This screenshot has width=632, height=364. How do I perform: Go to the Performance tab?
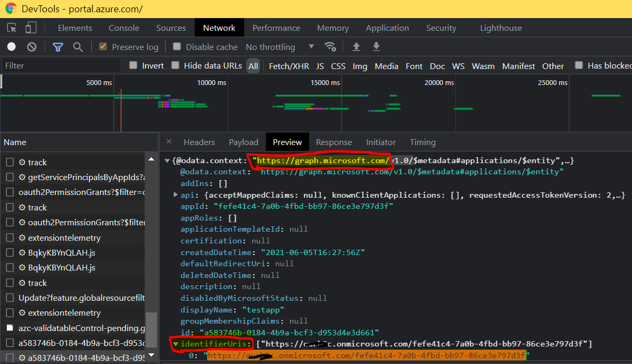276,28
